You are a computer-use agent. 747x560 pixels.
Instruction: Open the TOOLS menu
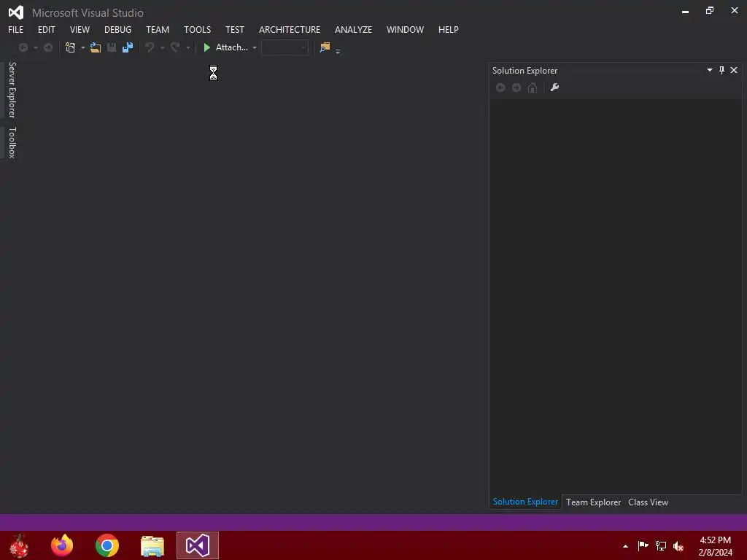tap(197, 29)
